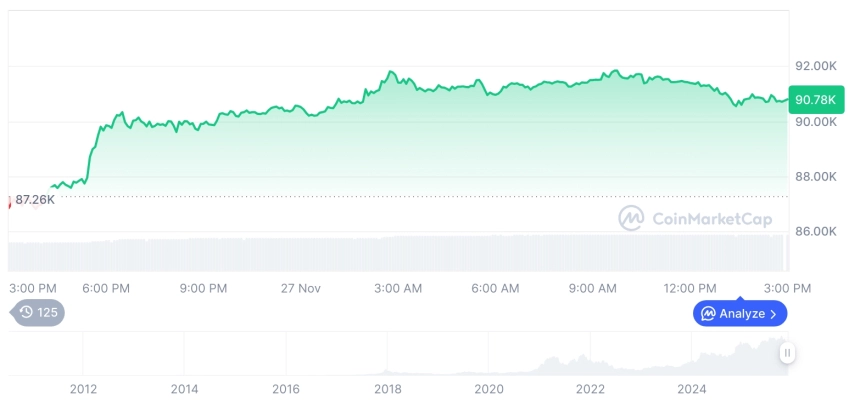
Task: Click the CoinMarketCap watermark logo icon
Action: tap(631, 218)
